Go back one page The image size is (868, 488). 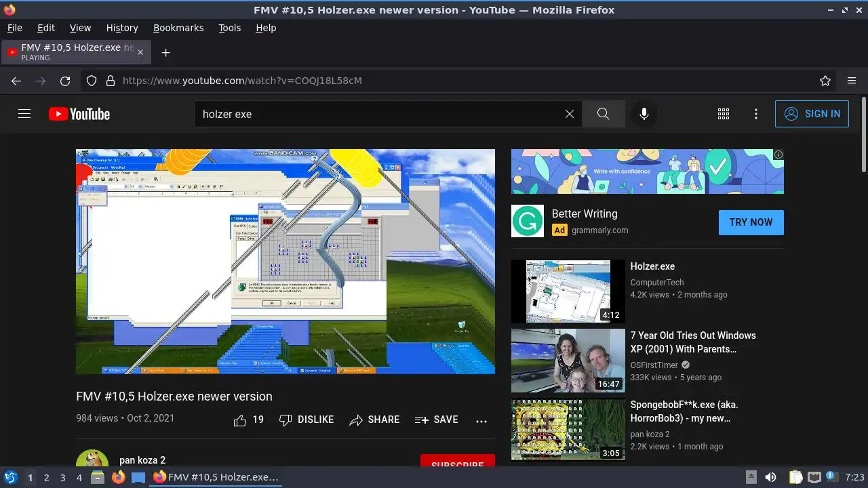click(16, 81)
